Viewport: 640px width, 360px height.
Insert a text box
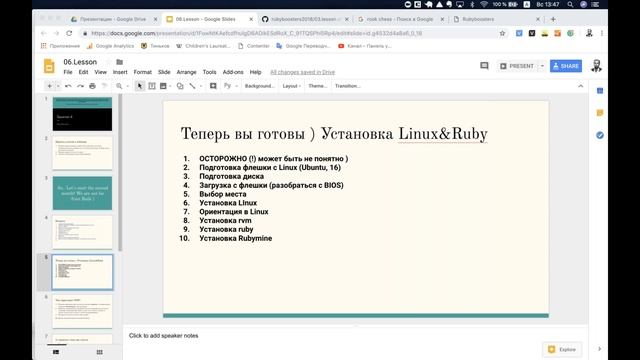152,86
